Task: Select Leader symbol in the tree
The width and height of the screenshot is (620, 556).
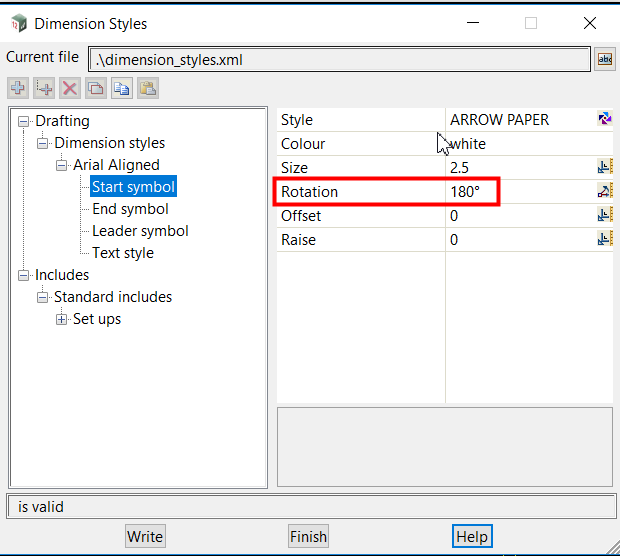Action: 140,231
